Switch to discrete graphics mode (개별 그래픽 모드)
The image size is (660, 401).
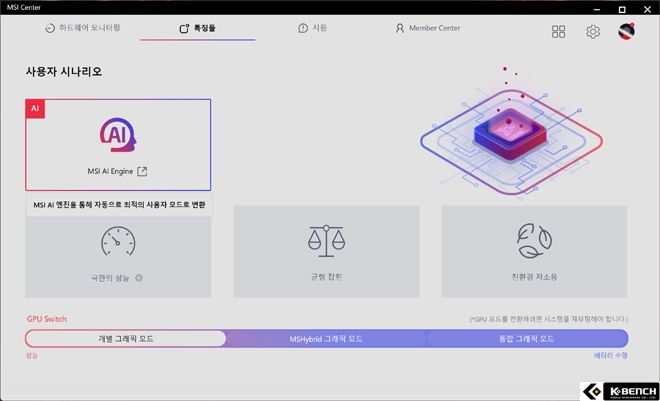pos(125,339)
